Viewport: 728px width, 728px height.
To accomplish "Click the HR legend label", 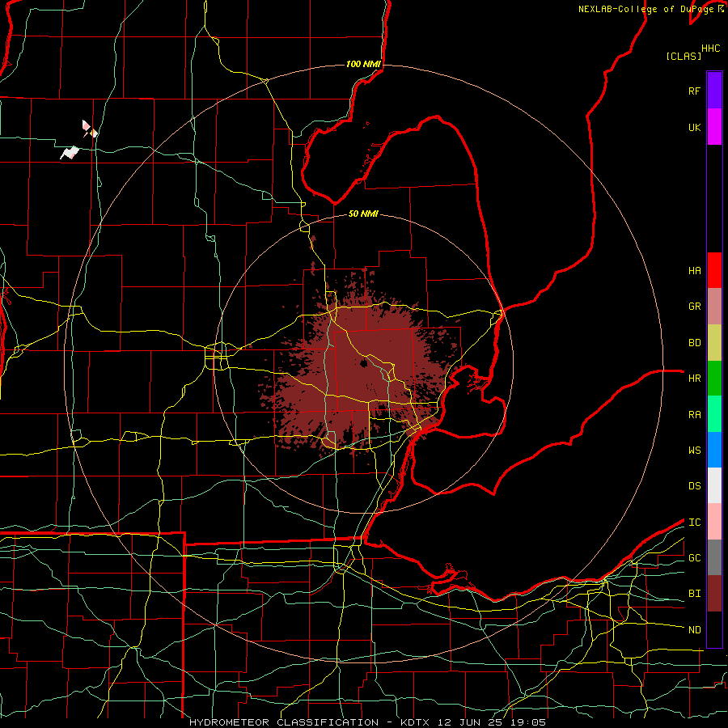I will [694, 379].
